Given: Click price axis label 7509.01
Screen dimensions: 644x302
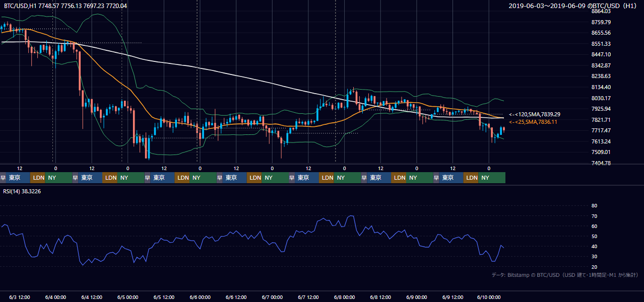Looking at the screenshot, I should tap(601, 152).
